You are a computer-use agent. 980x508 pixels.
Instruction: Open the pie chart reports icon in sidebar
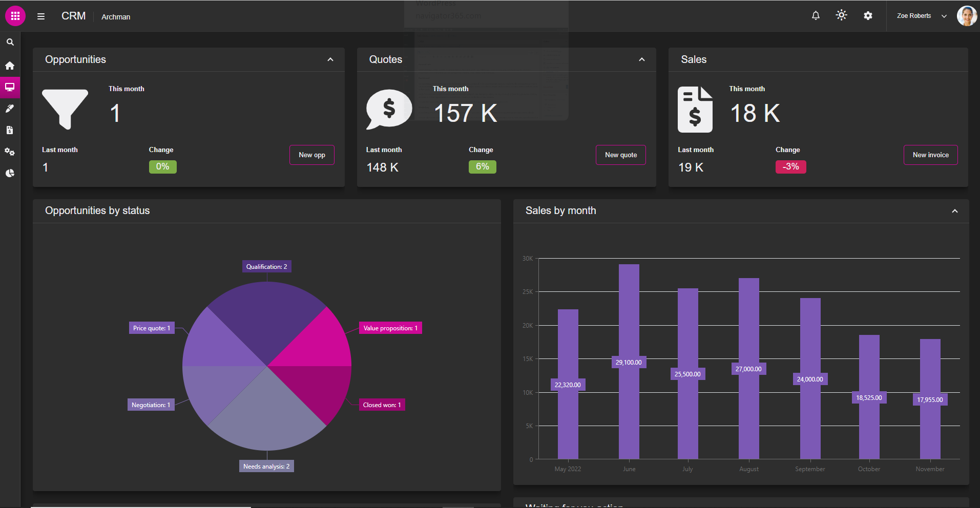coord(10,173)
